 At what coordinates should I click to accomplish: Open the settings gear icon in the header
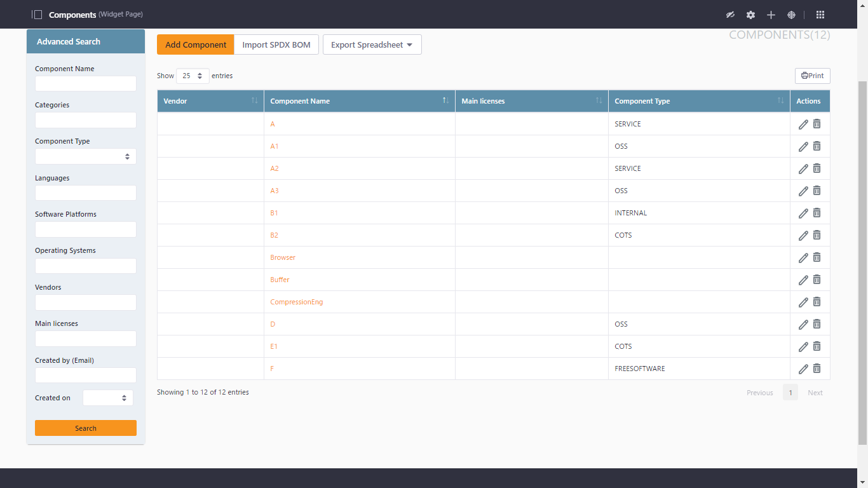(x=750, y=14)
